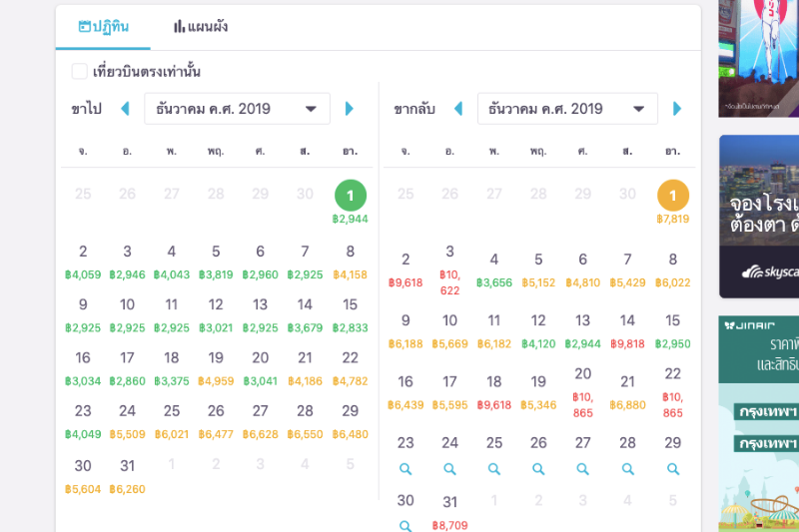Choose departure date 14 at ฿3,679
The height and width of the screenshot is (532, 799).
pyautogui.click(x=305, y=315)
